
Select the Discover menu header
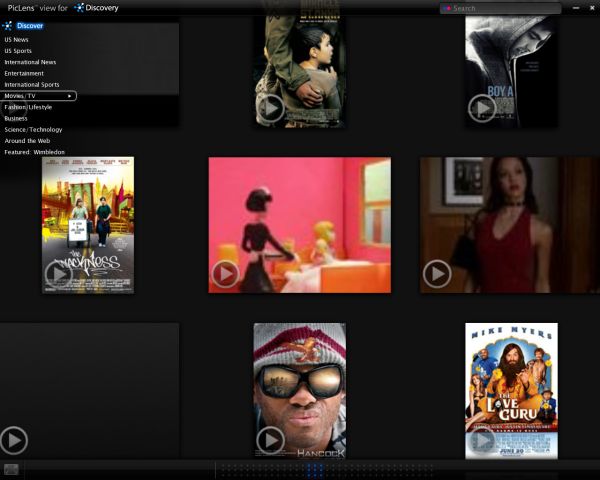coord(30,26)
